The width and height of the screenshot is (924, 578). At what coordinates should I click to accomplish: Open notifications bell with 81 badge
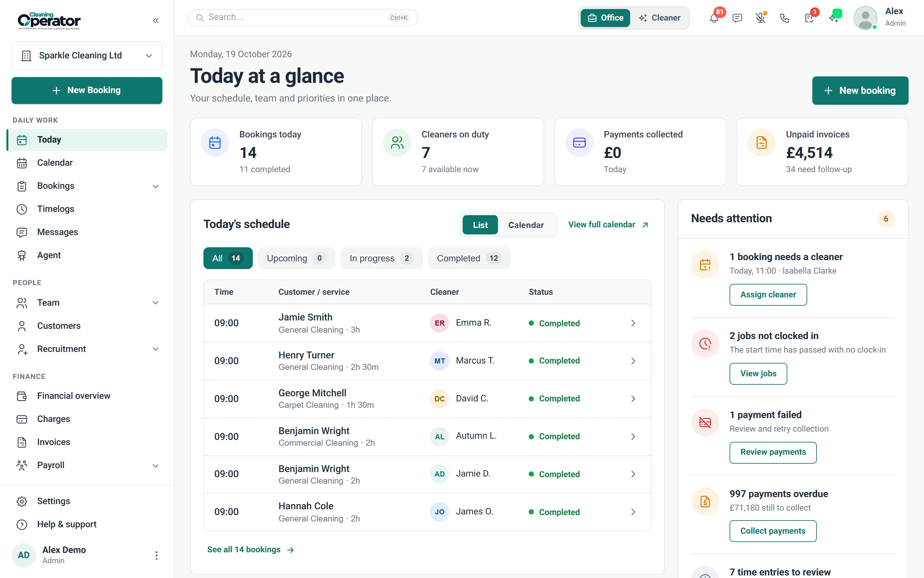pyautogui.click(x=714, y=18)
